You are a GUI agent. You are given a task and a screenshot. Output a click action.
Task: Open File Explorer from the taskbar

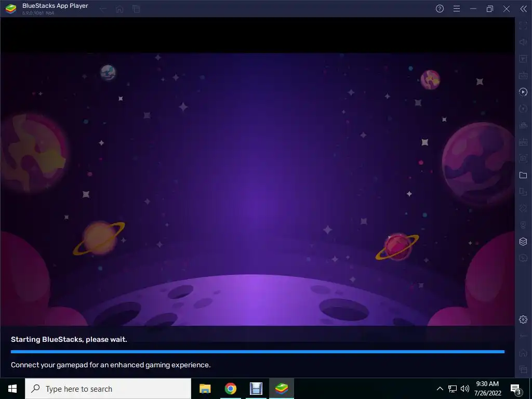tap(205, 389)
